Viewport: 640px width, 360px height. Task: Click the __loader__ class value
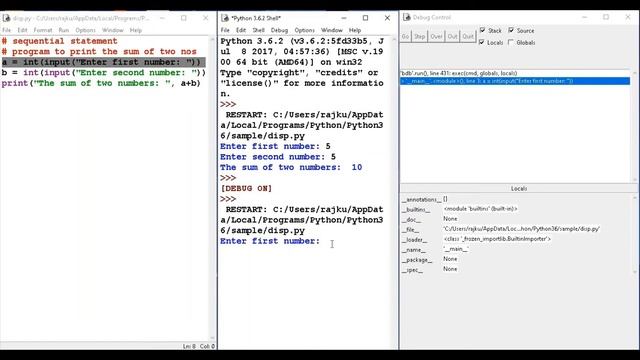click(x=497, y=239)
